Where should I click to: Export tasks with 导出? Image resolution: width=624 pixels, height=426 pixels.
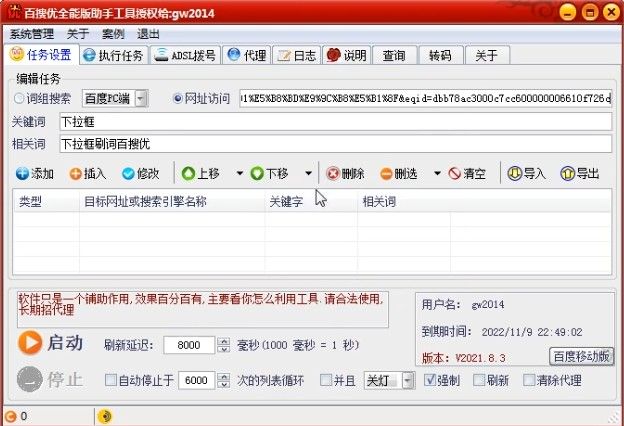[580, 174]
